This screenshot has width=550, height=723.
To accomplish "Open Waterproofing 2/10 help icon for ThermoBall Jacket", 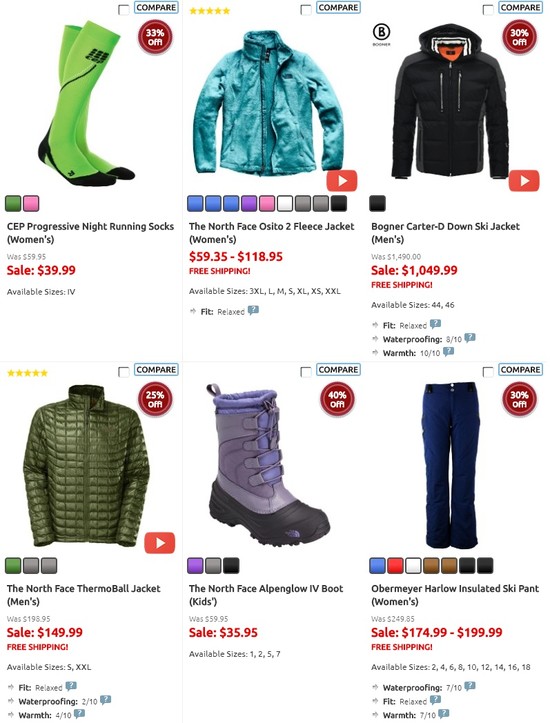I will coord(106,700).
